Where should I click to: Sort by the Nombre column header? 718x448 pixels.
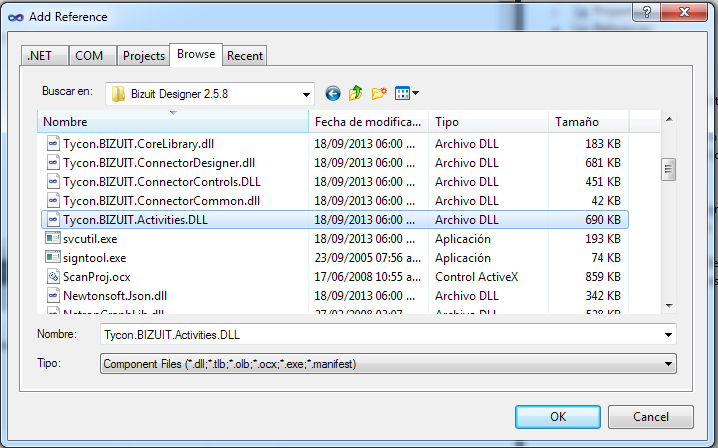click(x=173, y=122)
